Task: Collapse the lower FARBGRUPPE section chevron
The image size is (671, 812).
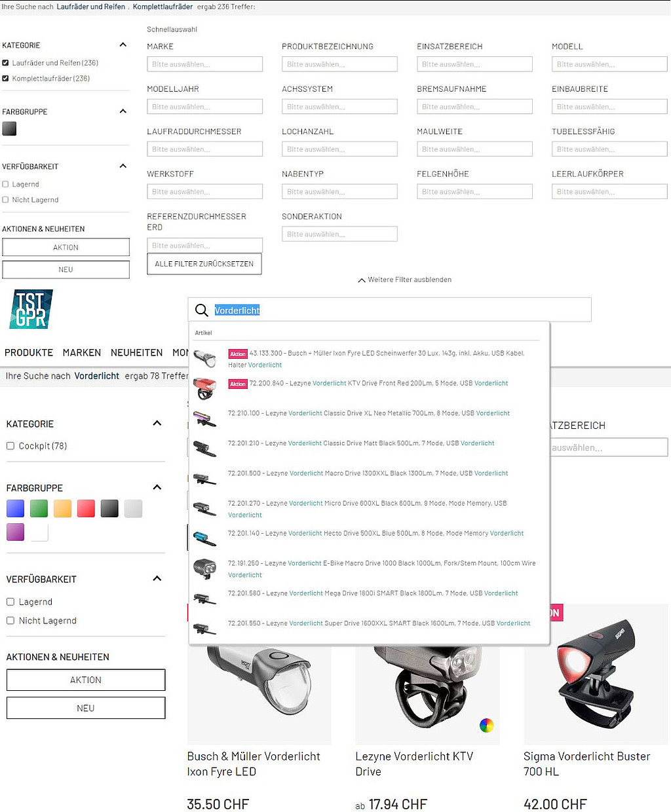Action: click(157, 487)
